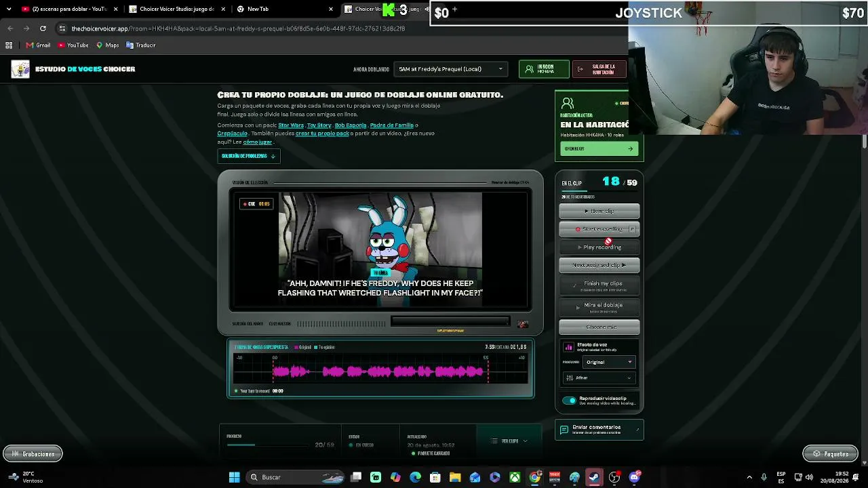Click the Choose mic button
The height and width of the screenshot is (488, 868).
(599, 327)
